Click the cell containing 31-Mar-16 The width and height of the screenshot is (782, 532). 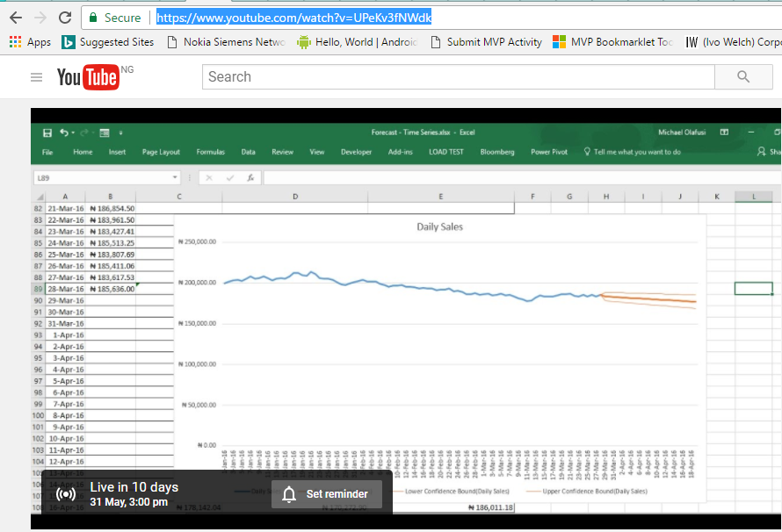click(65, 323)
